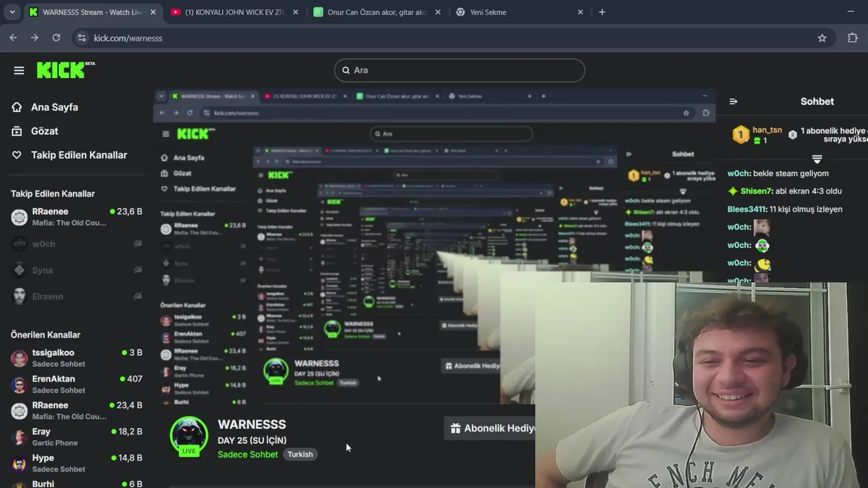Click Abonelik Hediye gift button
This screenshot has width=868, height=488.
pos(490,428)
